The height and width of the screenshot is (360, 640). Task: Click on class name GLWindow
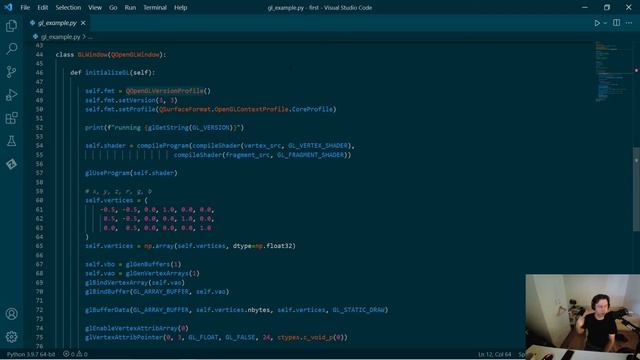pos(93,54)
